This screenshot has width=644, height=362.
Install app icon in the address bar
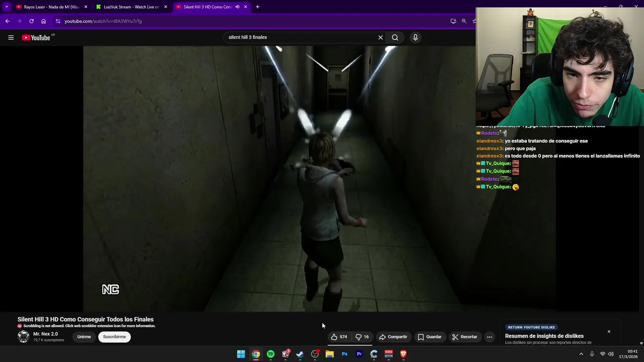click(453, 21)
